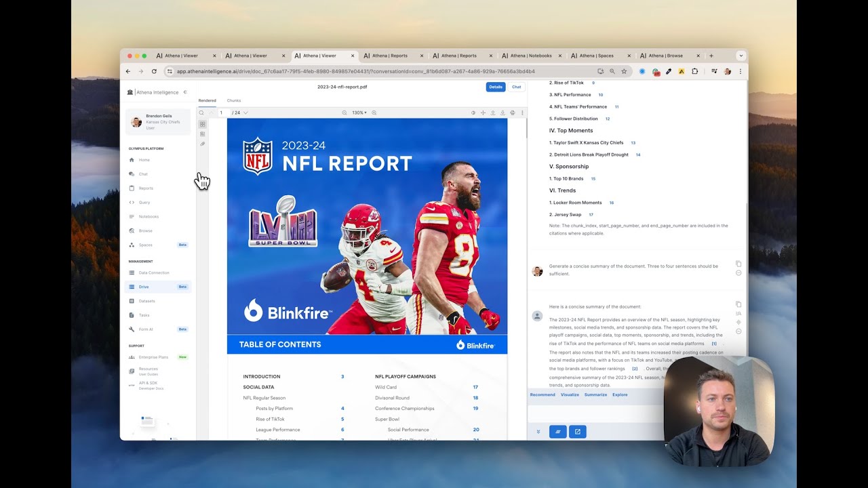Click the Chat button above the document
868x488 pixels.
[517, 87]
